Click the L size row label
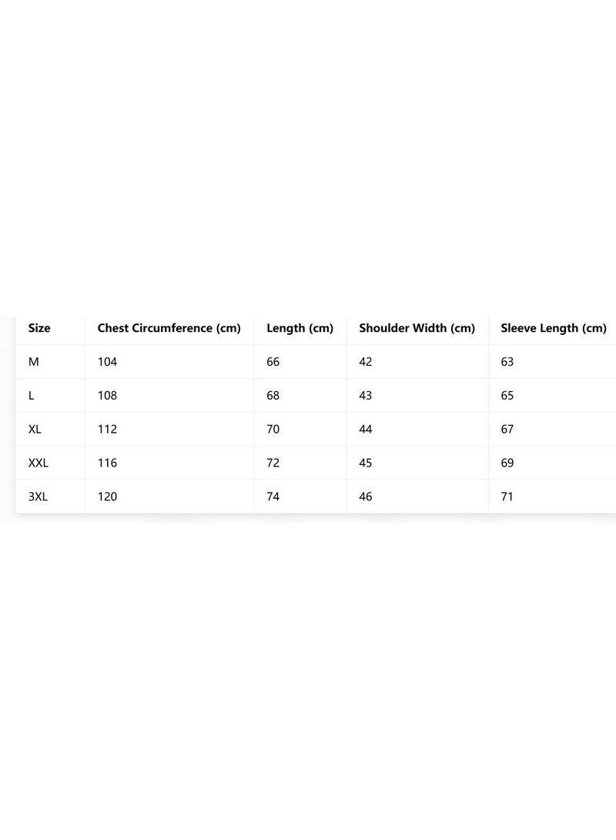The width and height of the screenshot is (616, 840). tap(31, 395)
